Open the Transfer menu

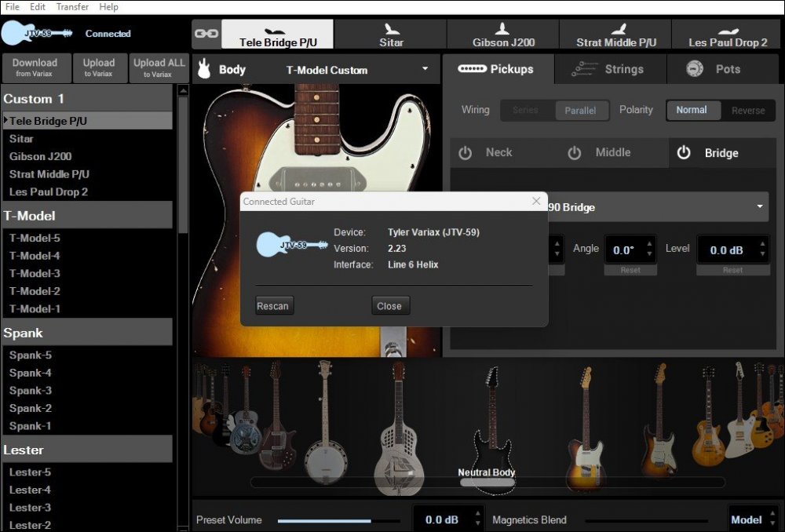coord(72,7)
